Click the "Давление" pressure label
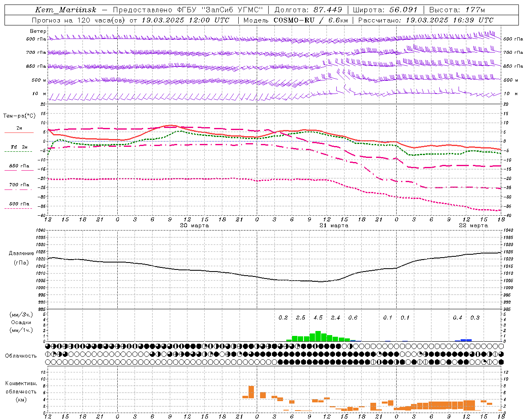The width and height of the screenshot is (525, 420). [x=21, y=253]
